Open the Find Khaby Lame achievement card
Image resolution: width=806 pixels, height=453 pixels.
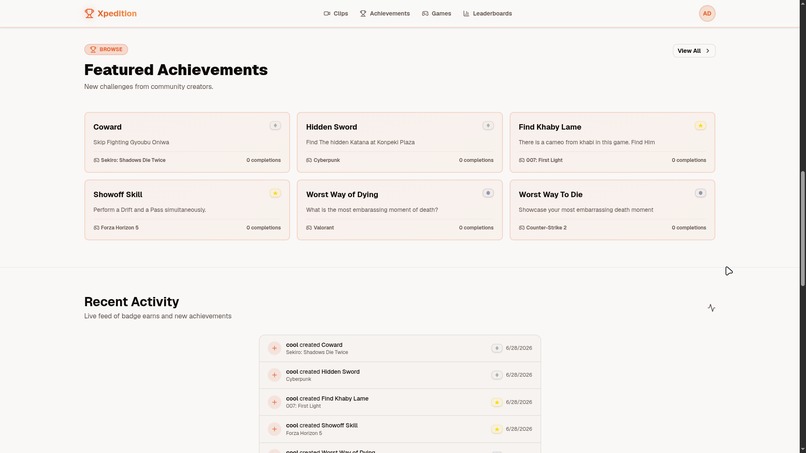coord(612,142)
